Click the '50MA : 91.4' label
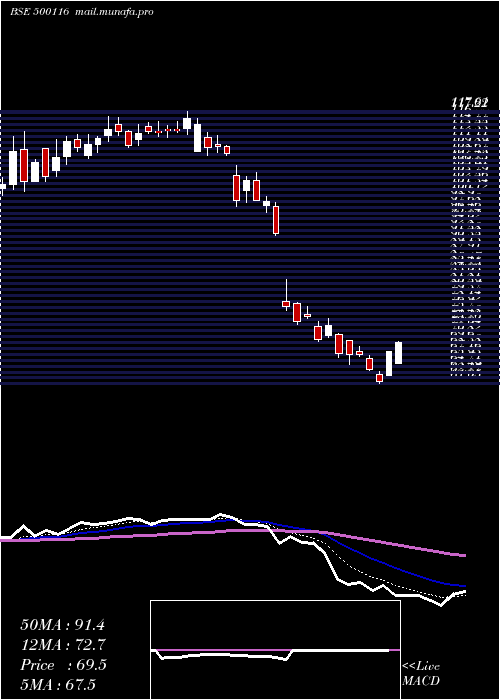 63,625
